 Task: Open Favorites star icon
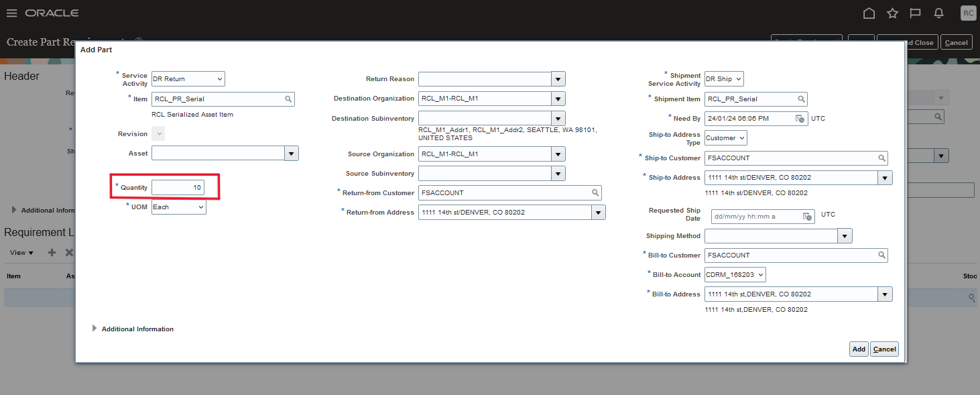point(892,13)
